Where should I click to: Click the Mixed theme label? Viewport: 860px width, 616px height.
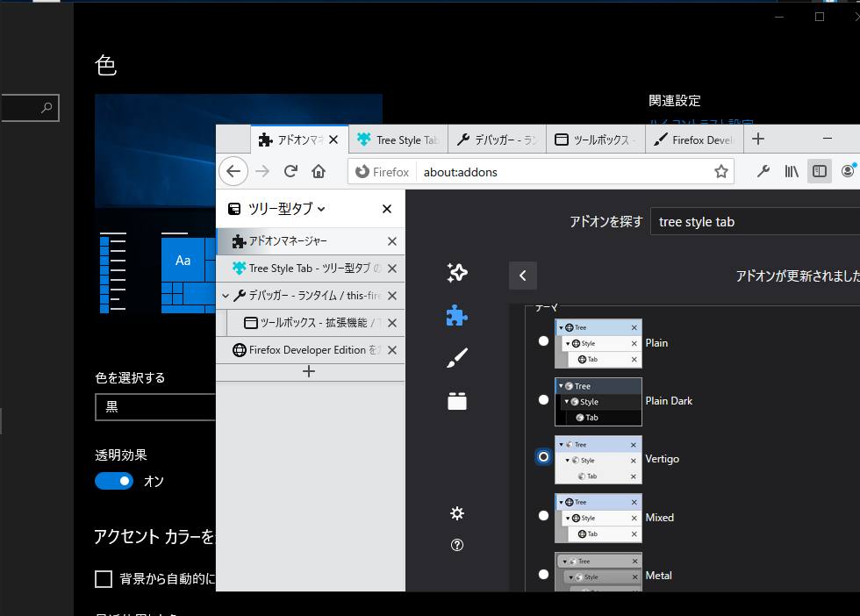point(660,517)
